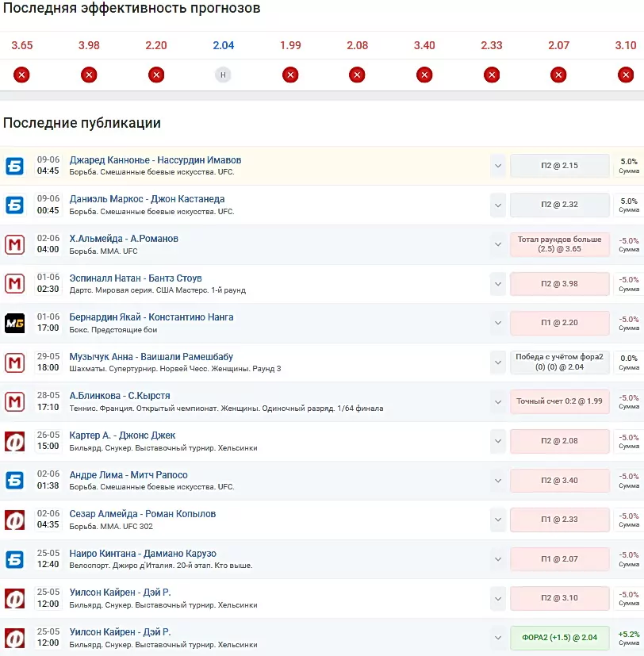644x656 pixels.
Task: Open the Сезар Алмейда - Роман Копылов link
Action: coord(143,514)
